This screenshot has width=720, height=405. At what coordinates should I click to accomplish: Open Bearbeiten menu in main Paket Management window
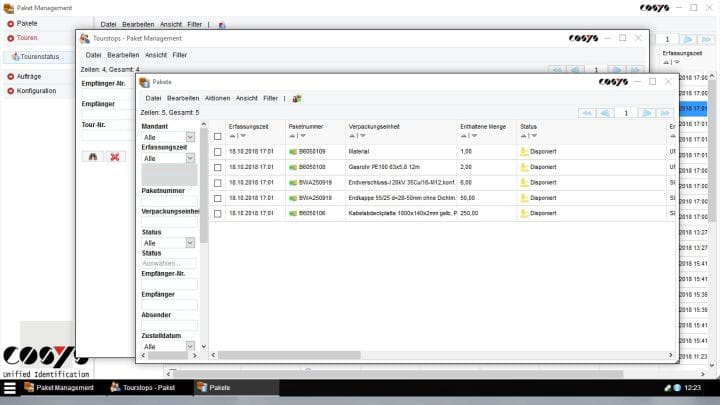[x=138, y=25]
